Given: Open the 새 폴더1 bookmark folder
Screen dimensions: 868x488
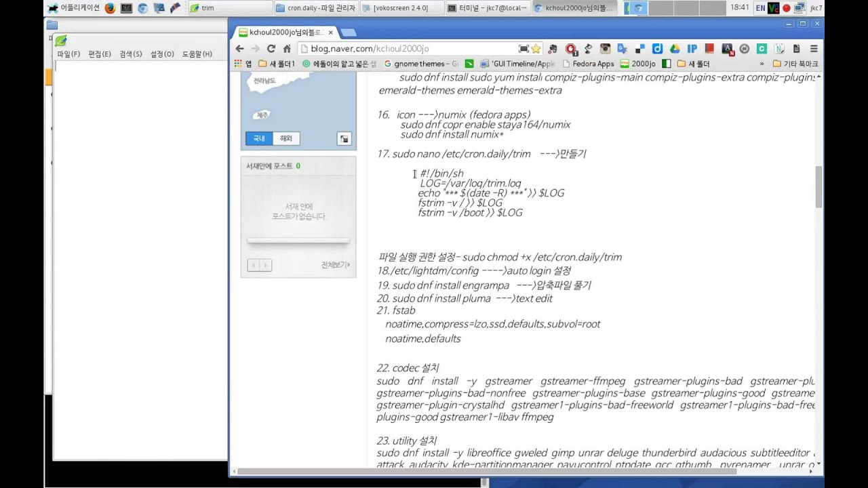Looking at the screenshot, I should click(x=277, y=64).
